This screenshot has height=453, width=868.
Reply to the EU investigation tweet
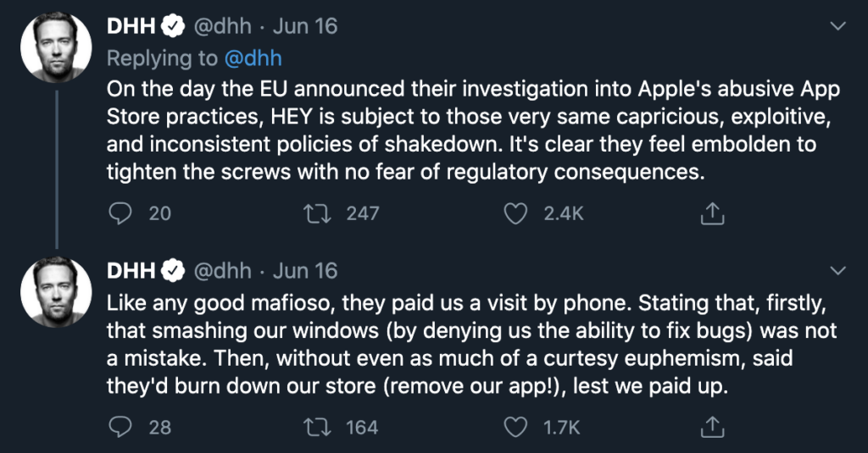pyautogui.click(x=120, y=214)
